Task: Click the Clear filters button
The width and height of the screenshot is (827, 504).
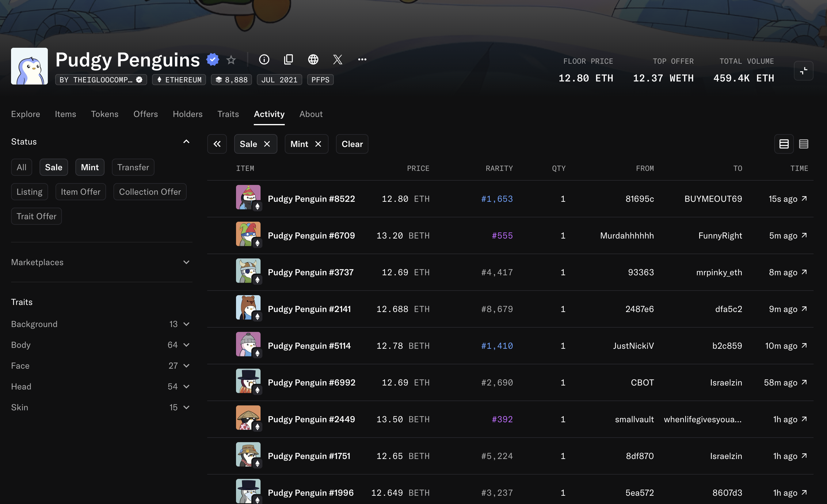Action: [x=352, y=144]
